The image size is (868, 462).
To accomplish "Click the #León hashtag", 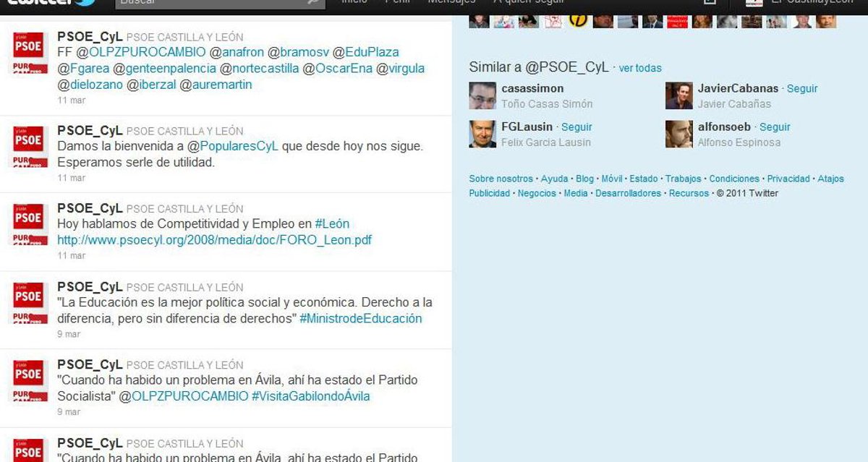I will point(332,224).
